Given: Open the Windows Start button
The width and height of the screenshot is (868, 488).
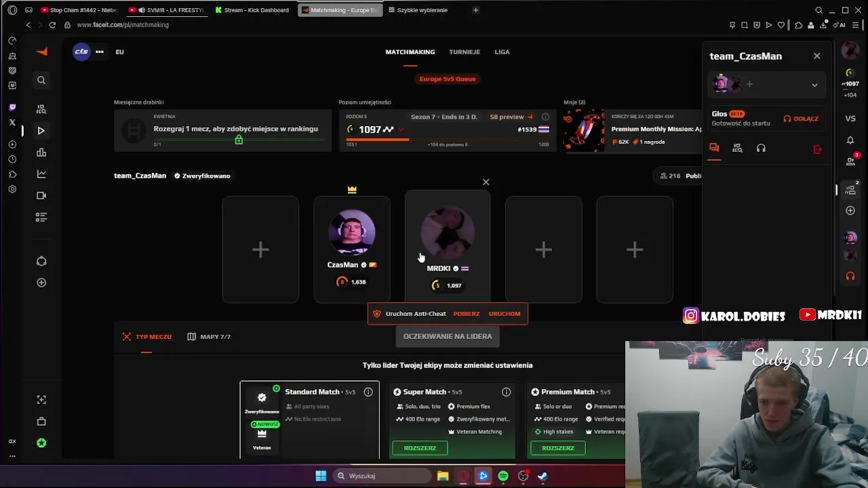Looking at the screenshot, I should 321,476.
